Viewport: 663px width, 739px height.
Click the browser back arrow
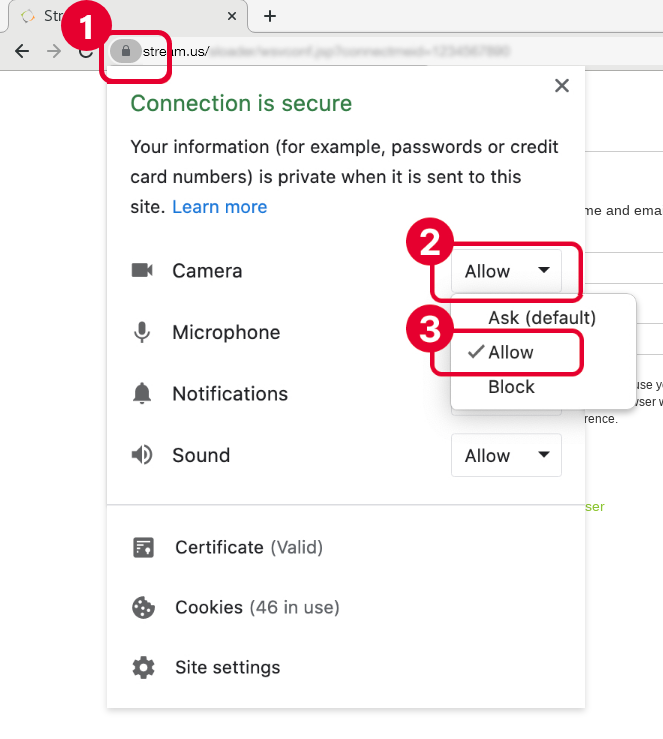click(22, 51)
